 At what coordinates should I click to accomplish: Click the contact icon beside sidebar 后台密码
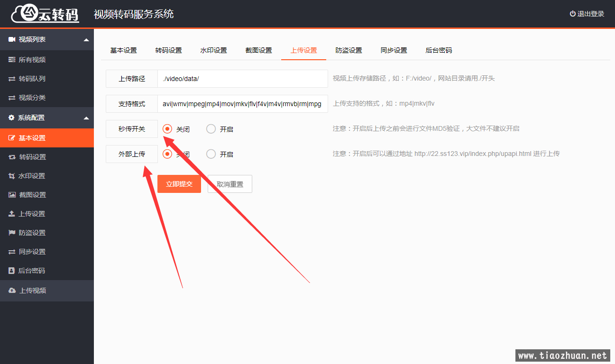click(12, 271)
